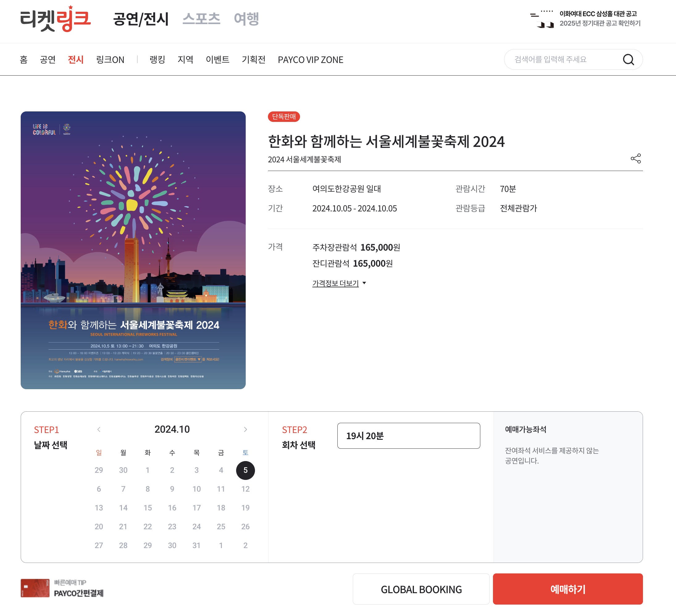This screenshot has height=616, width=676.
Task: Click the GLOBAL BOOKING button
Action: [x=421, y=589]
